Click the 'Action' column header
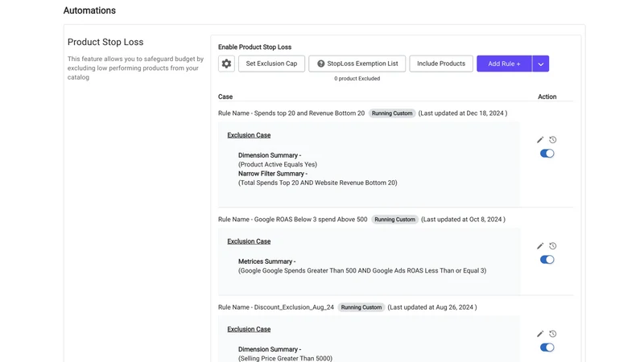644x362 pixels. click(x=547, y=97)
